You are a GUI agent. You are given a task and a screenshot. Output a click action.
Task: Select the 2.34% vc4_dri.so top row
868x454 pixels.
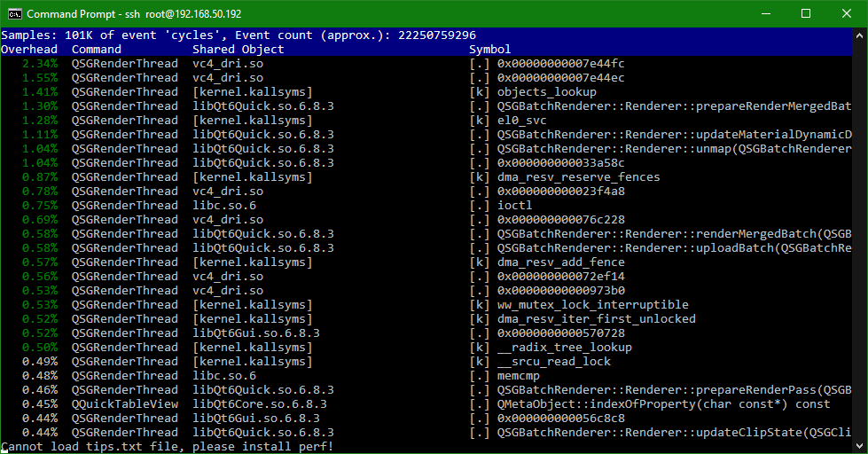click(426, 64)
